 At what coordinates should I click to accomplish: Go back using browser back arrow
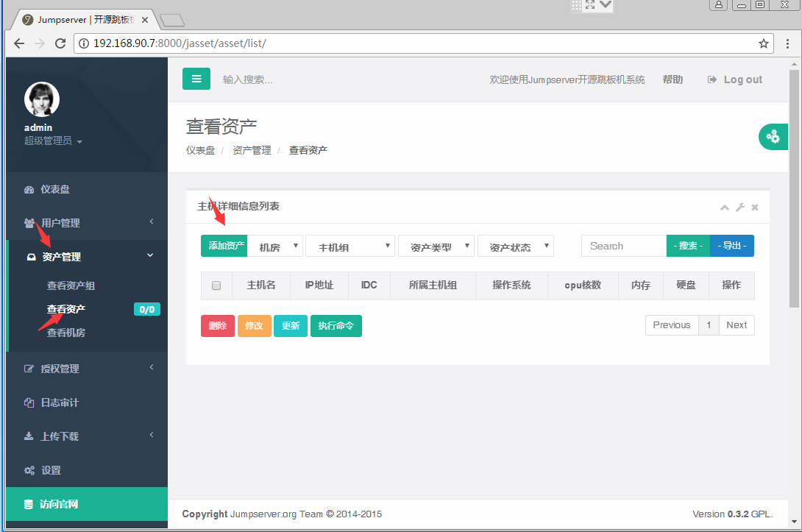tap(19, 43)
